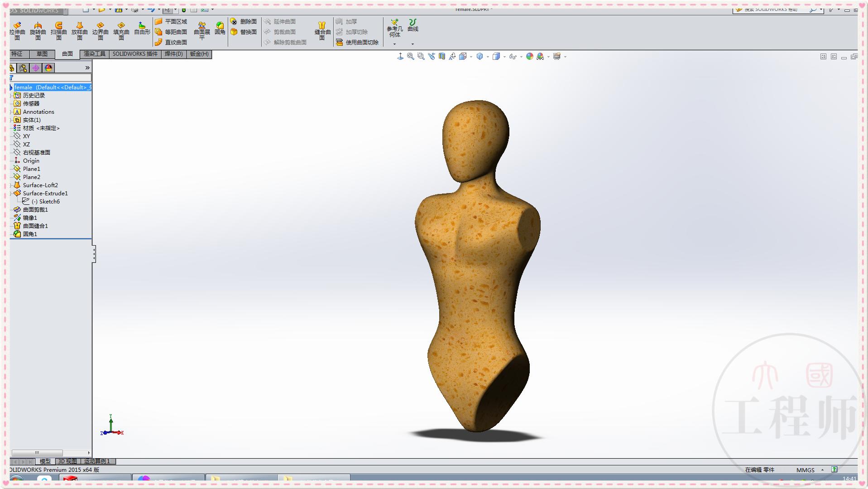Screen dimensions: 868x489
Task: Toggle hide/show items eyeglasses icon
Action: click(513, 56)
